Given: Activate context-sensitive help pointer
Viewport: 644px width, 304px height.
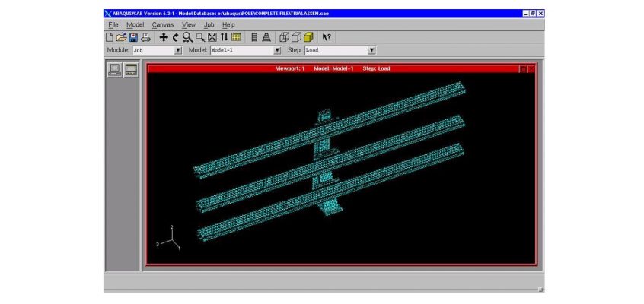Looking at the screenshot, I should tap(327, 37).
